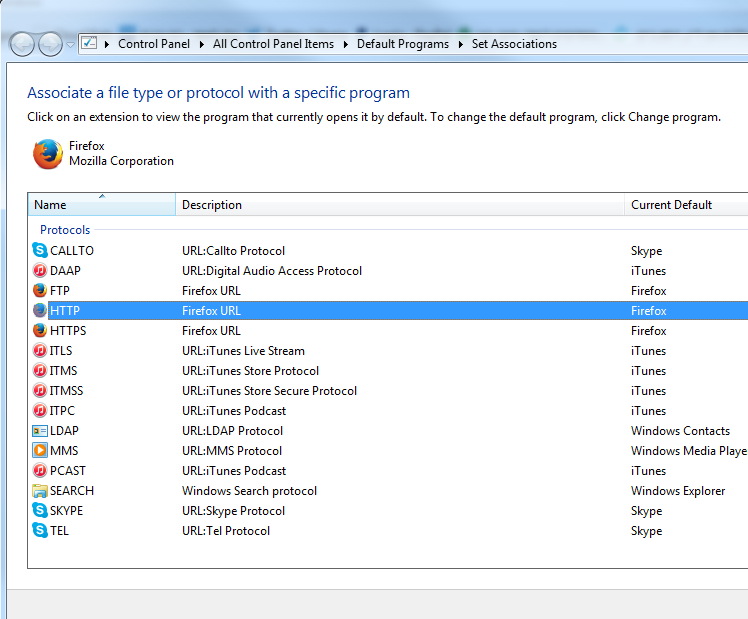The width and height of the screenshot is (748, 619).
Task: Click 'URL:Callto Protocol' description
Action: (x=233, y=250)
